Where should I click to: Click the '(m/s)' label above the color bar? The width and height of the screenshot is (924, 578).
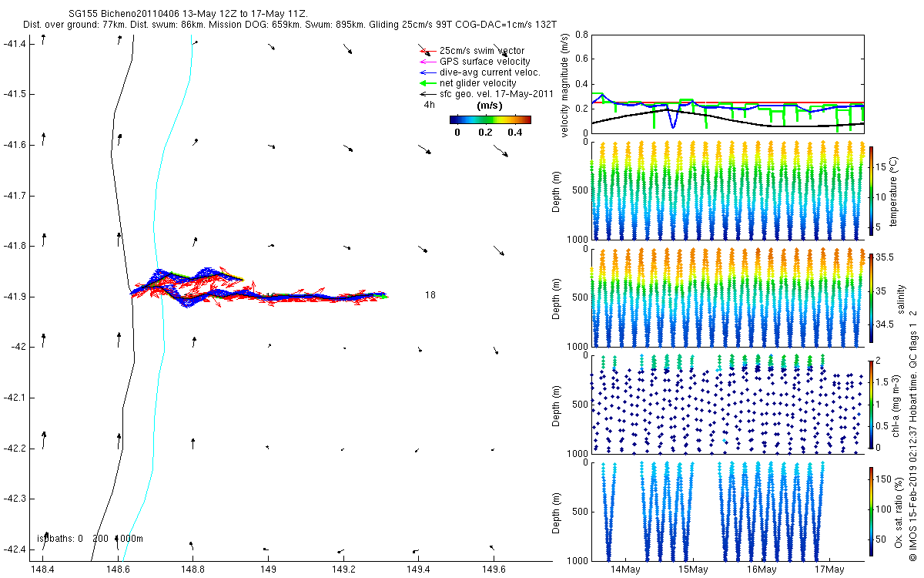click(x=490, y=106)
